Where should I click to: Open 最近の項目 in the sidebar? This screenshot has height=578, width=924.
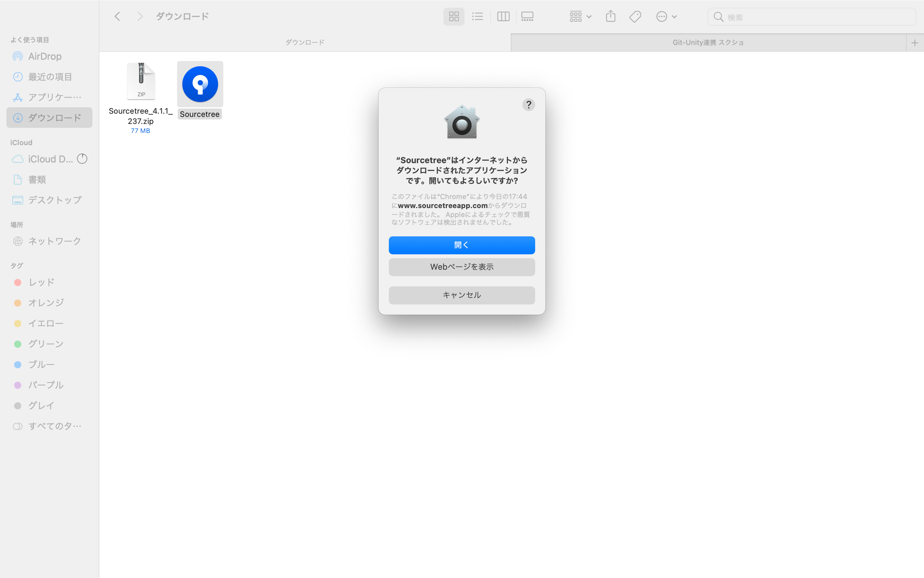(x=49, y=77)
